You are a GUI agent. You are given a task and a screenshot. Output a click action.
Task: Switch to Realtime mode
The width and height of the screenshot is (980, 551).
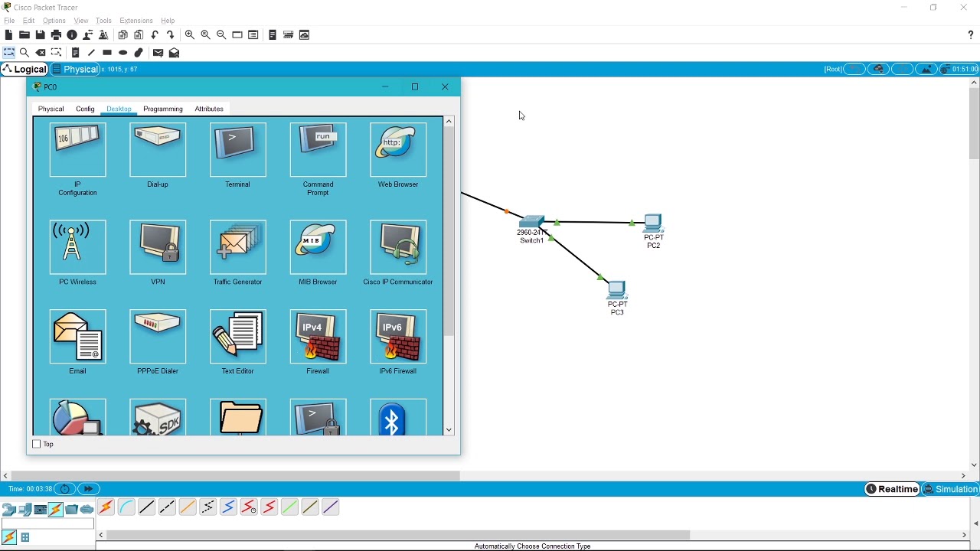892,490
